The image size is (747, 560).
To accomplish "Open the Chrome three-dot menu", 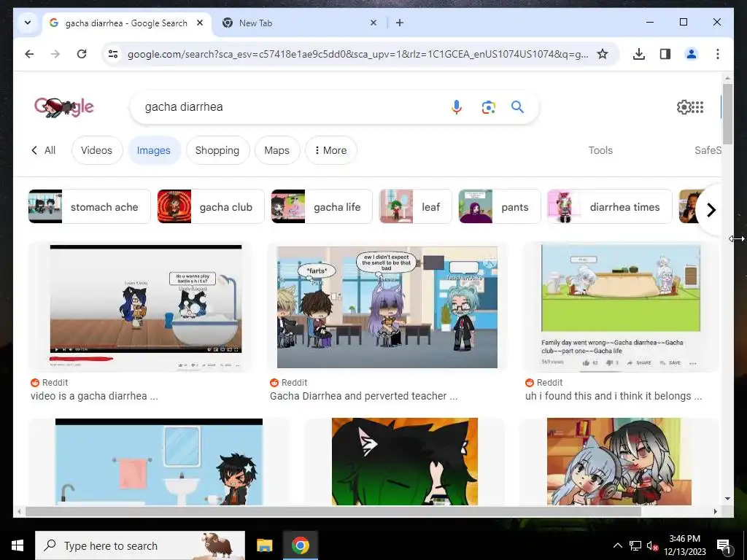I will click(718, 54).
